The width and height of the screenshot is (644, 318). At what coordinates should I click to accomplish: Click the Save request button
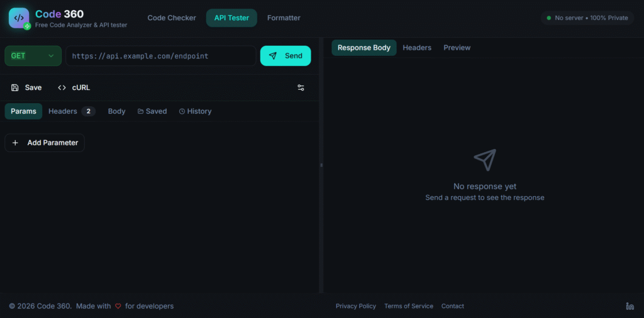(x=26, y=88)
